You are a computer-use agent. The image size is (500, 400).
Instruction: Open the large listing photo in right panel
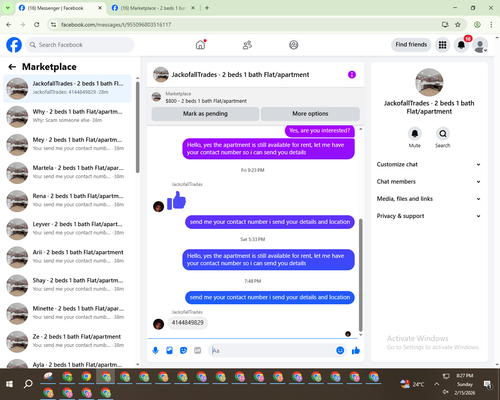pyautogui.click(x=429, y=82)
